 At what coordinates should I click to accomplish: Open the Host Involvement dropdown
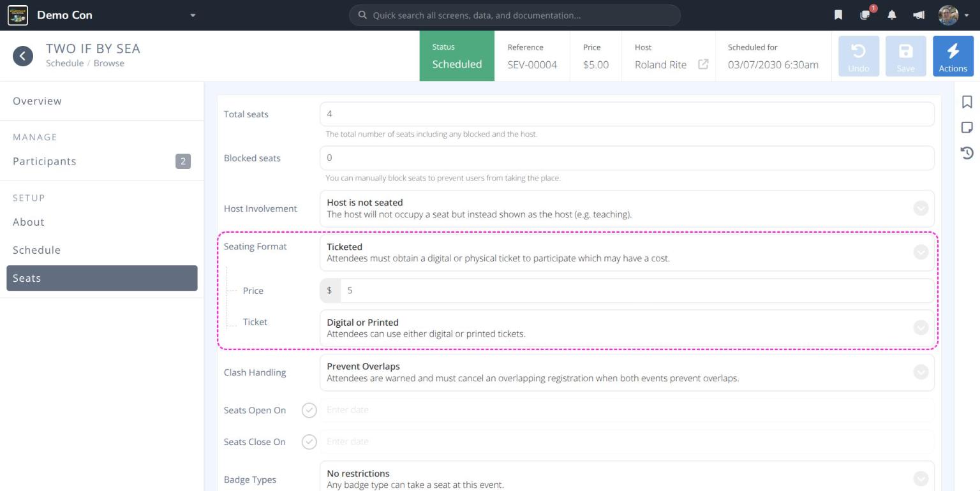pos(627,209)
